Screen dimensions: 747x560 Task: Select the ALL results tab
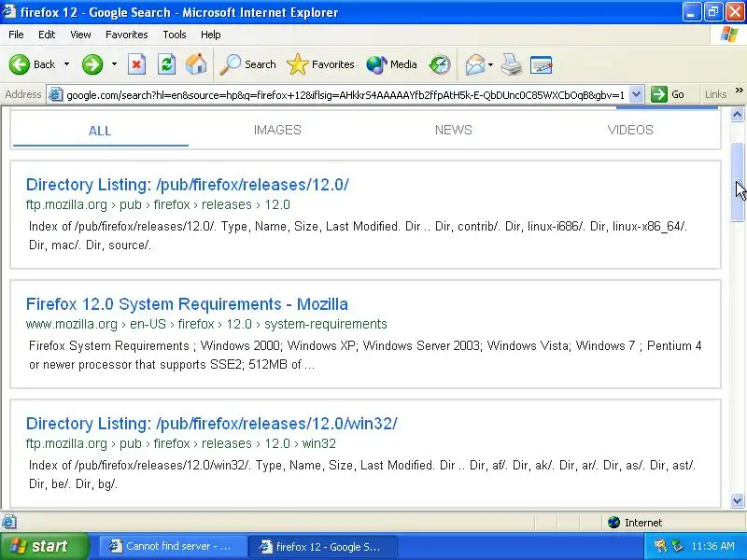(100, 131)
